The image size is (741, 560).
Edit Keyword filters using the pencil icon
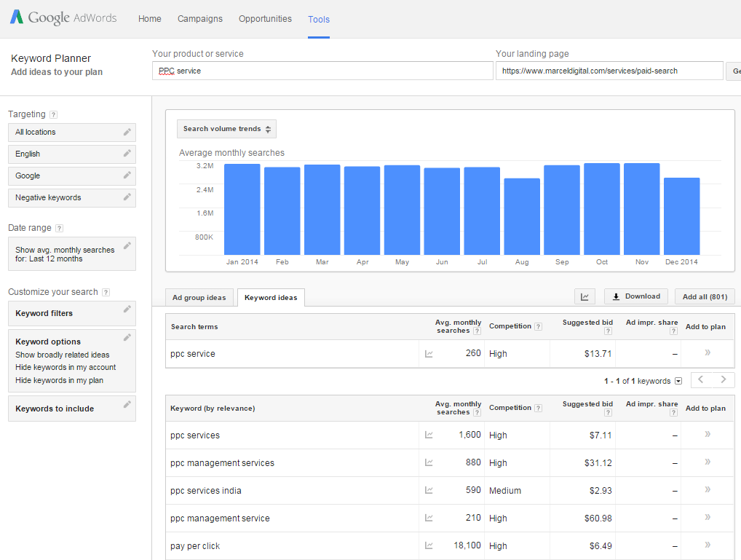(x=127, y=309)
